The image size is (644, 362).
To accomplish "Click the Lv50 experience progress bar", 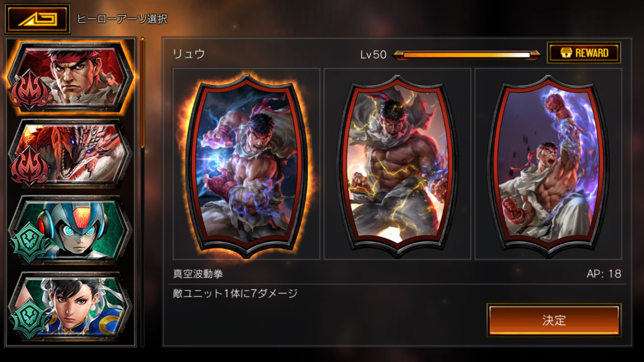I will click(x=466, y=55).
